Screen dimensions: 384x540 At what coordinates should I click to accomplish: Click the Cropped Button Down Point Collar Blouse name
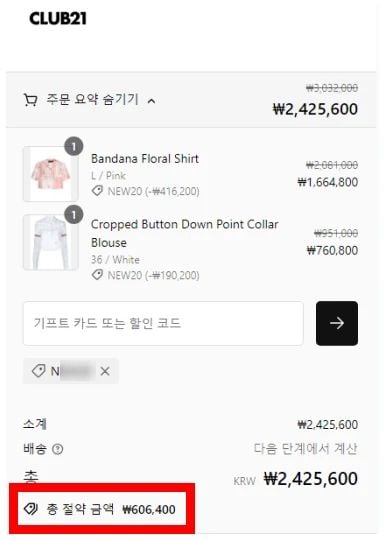pyautogui.click(x=185, y=233)
